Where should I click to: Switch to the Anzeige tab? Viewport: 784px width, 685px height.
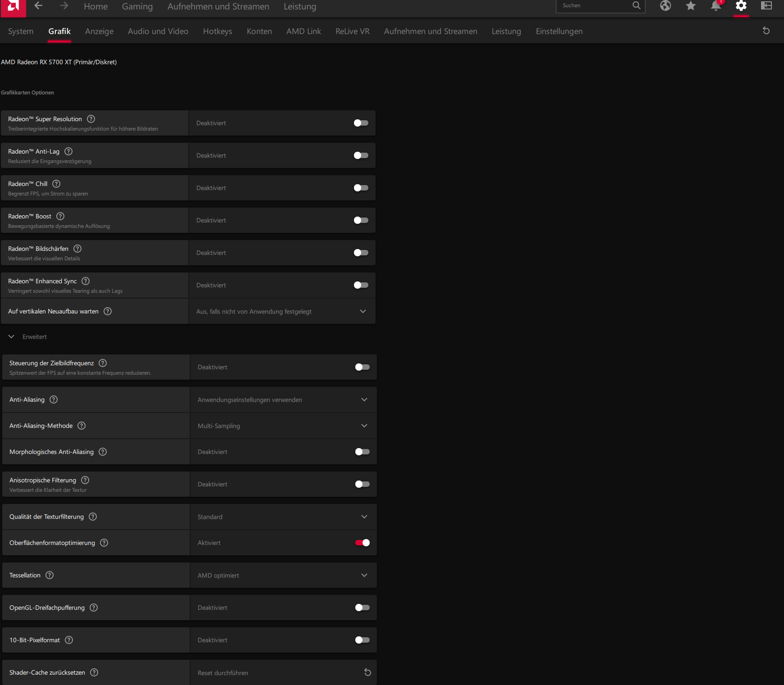(x=99, y=31)
